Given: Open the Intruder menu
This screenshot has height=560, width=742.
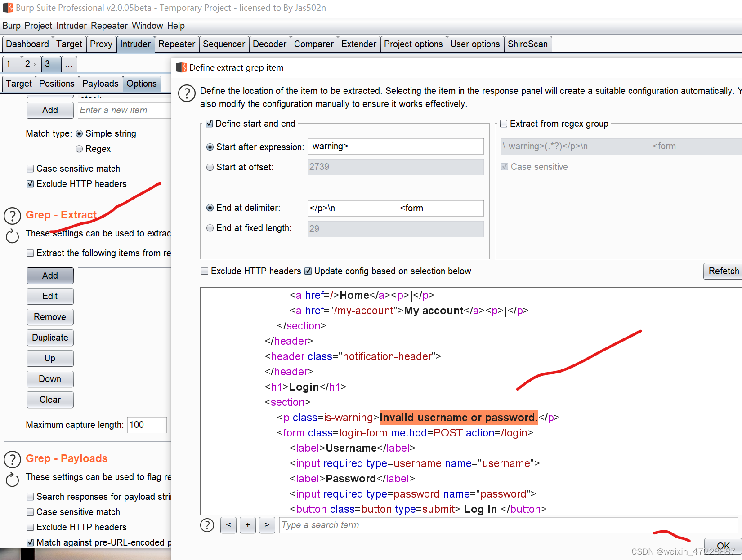Looking at the screenshot, I should pyautogui.click(x=72, y=26).
